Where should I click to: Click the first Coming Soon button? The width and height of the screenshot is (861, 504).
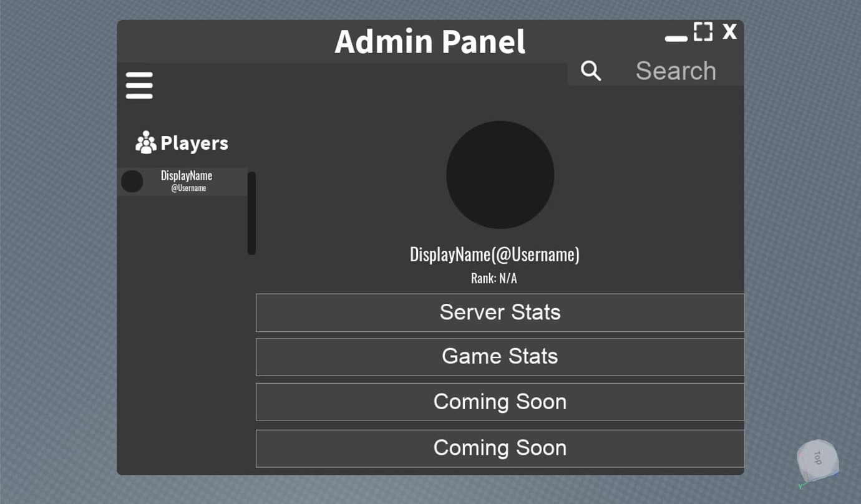click(x=499, y=401)
